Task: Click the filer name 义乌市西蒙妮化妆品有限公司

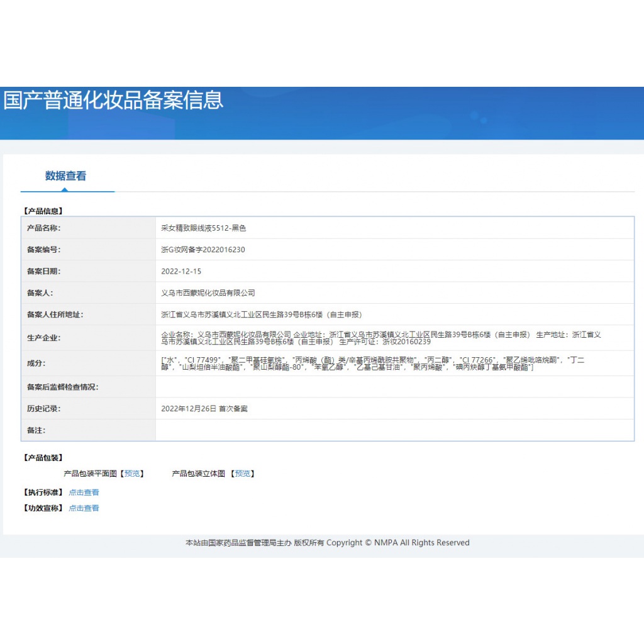Action: point(208,293)
